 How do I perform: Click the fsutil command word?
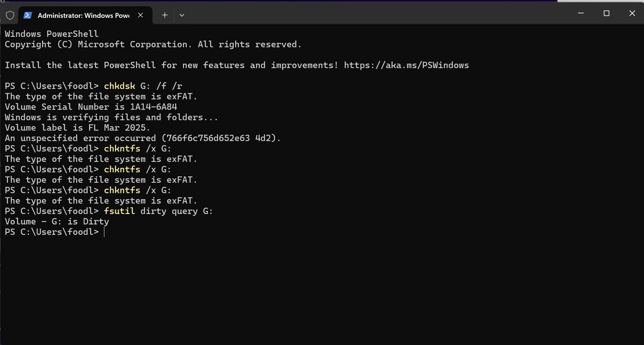(x=119, y=211)
